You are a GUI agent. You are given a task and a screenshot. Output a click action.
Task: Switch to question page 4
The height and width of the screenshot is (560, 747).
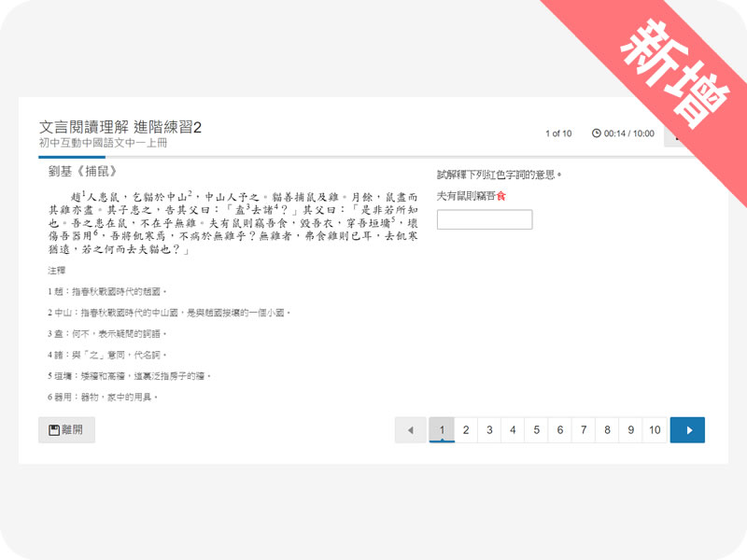[x=513, y=430]
